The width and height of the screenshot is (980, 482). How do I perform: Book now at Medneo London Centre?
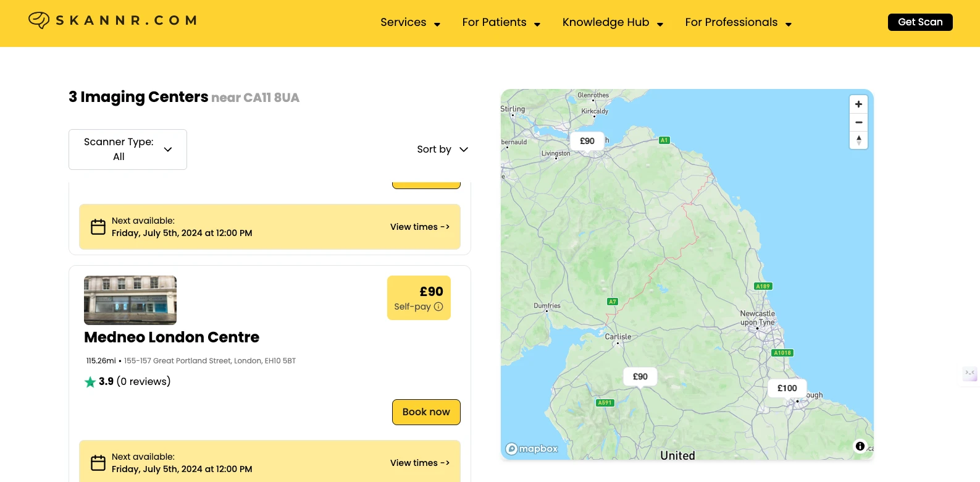point(426,412)
